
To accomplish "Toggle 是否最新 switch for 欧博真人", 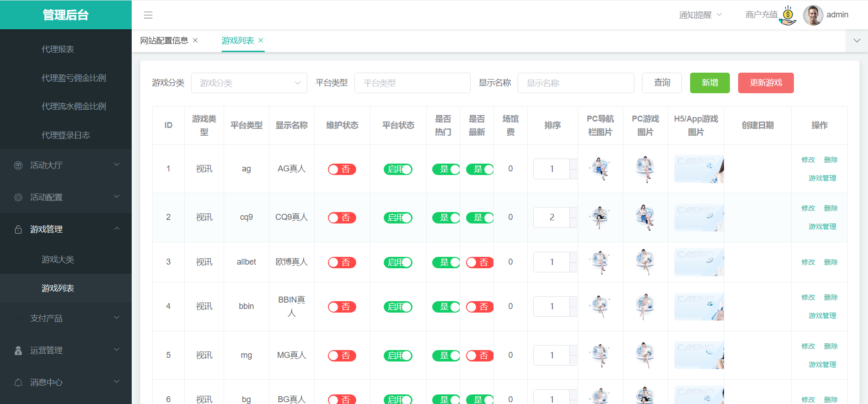I will [x=479, y=263].
